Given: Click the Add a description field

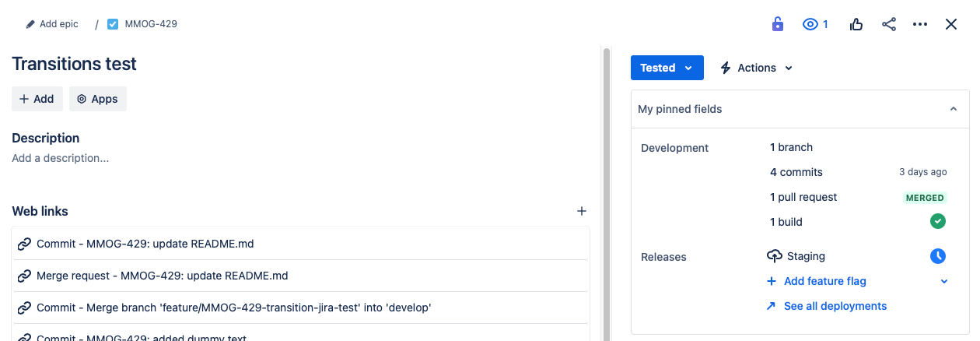Looking at the screenshot, I should [x=61, y=158].
